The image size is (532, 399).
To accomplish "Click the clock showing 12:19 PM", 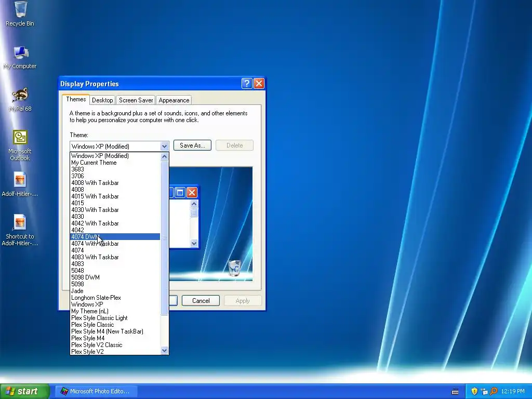I will coord(513,391).
